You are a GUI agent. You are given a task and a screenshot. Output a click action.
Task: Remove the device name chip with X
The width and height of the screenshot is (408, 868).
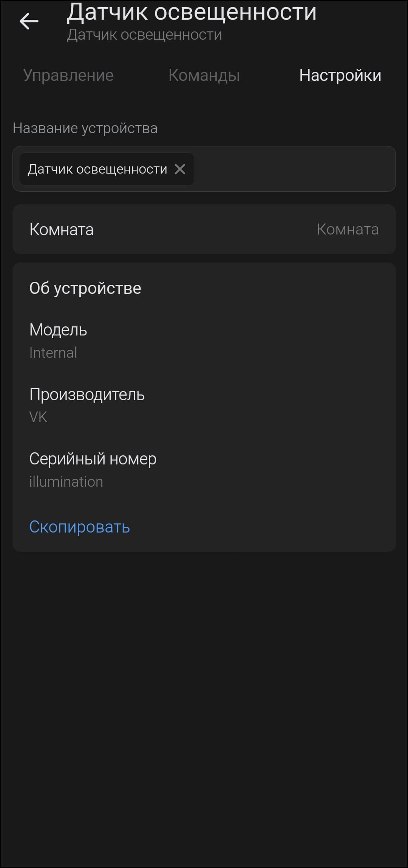click(x=180, y=169)
